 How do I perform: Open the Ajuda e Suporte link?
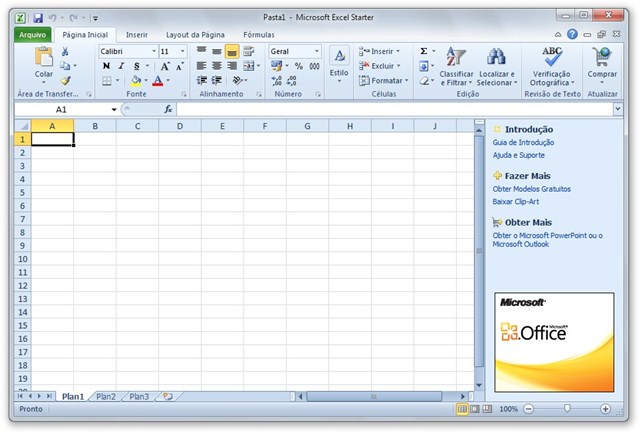tap(518, 155)
